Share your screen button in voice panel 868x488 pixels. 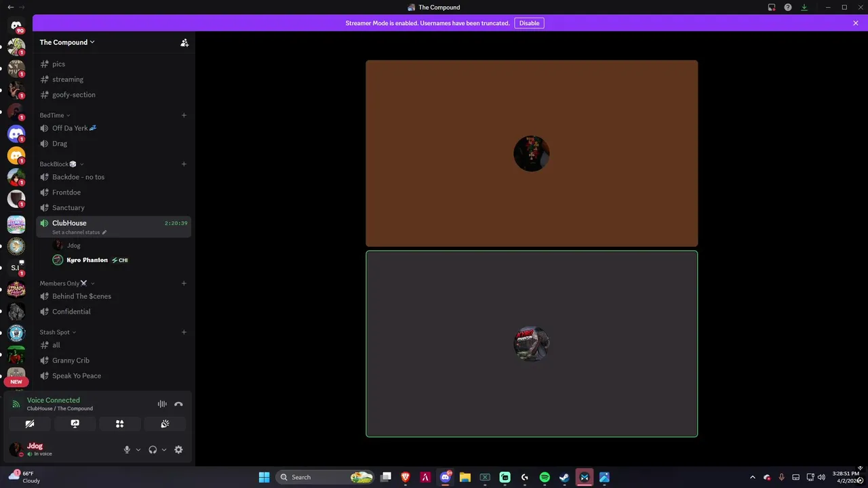coord(75,424)
